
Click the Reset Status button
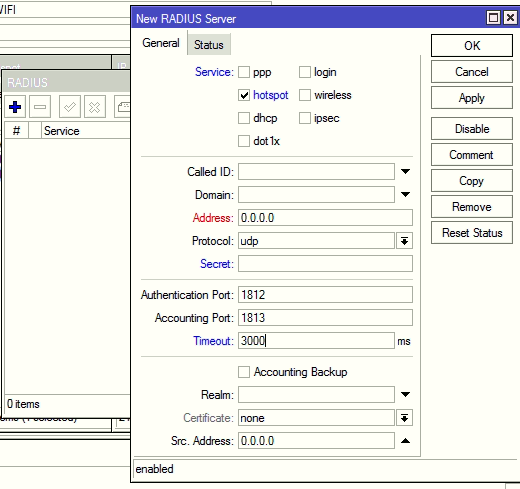point(472,233)
